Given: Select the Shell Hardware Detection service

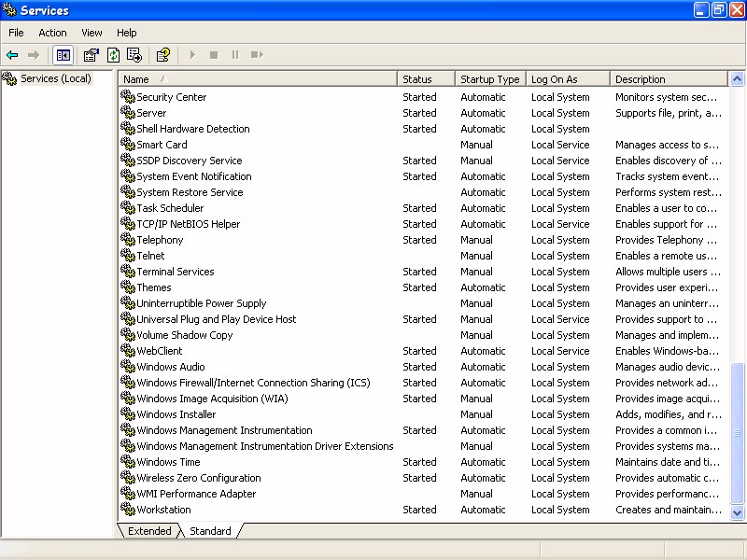Looking at the screenshot, I should pyautogui.click(x=193, y=129).
